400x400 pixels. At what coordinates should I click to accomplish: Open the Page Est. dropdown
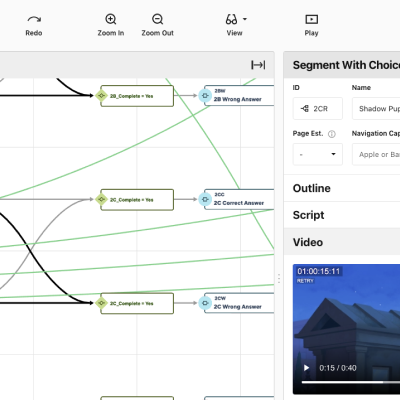coord(318,154)
